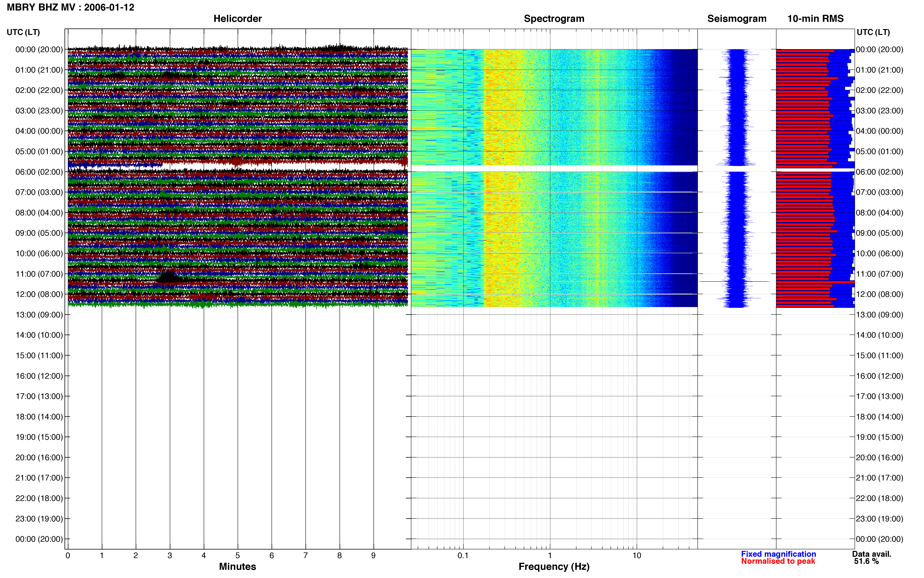This screenshot has width=924, height=578.
Task: Click the left '03:00 (23:00)' time label
Action: click(x=39, y=111)
